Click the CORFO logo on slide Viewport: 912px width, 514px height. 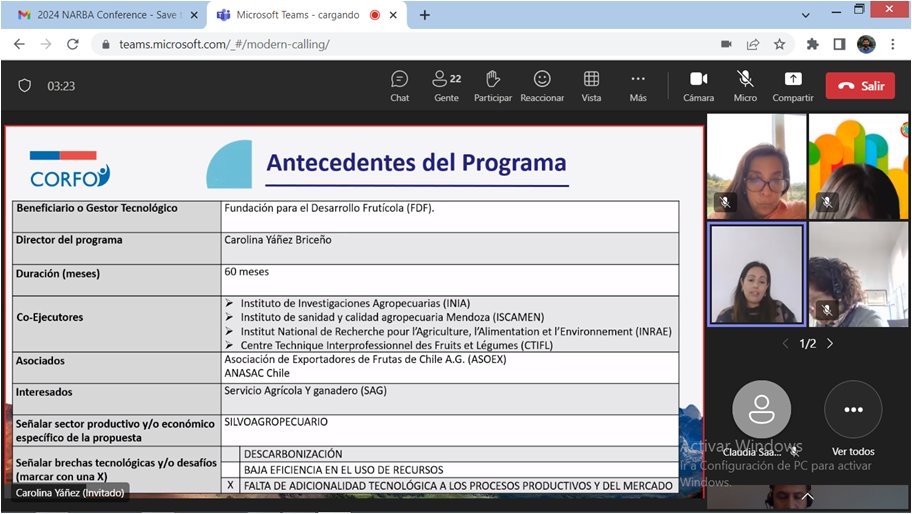pos(70,169)
